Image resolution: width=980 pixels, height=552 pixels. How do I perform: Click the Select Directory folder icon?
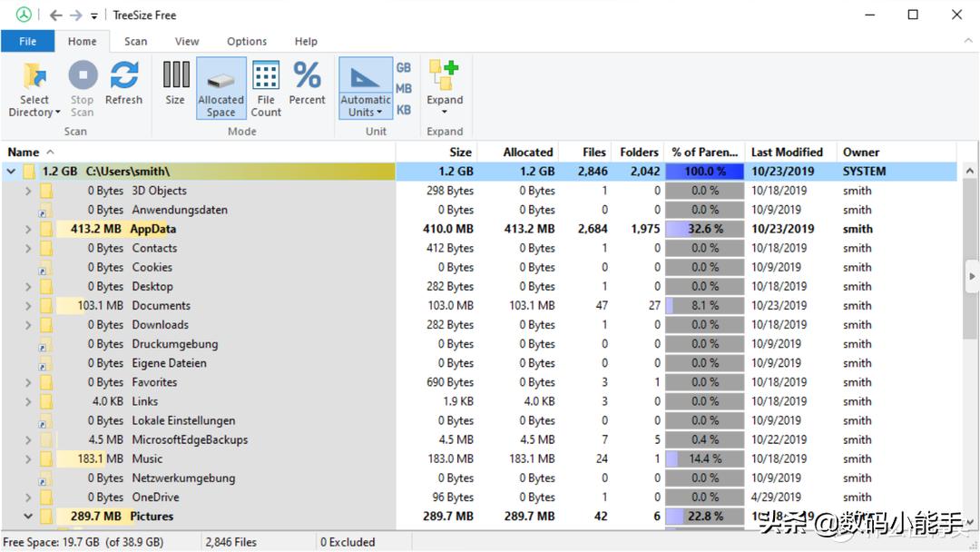(x=34, y=76)
